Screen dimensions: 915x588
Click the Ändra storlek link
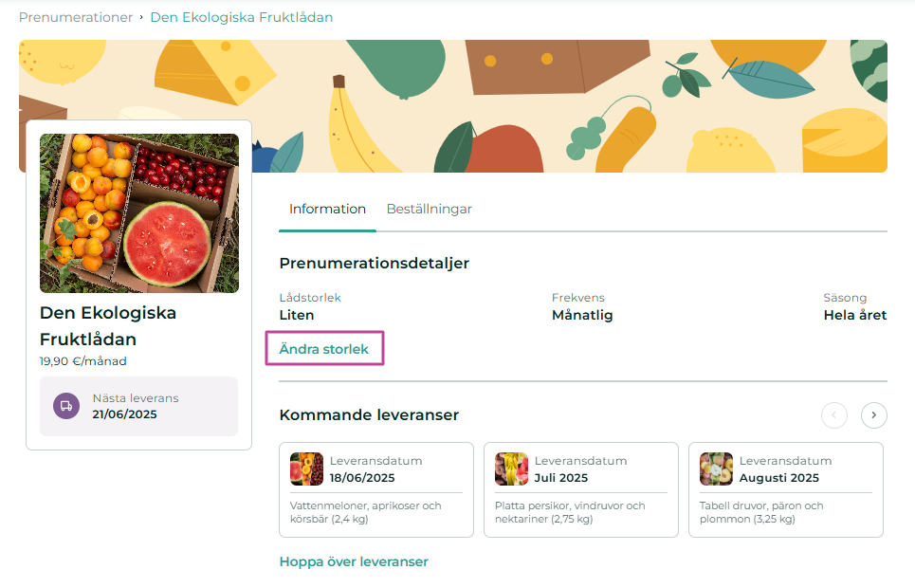coord(324,349)
